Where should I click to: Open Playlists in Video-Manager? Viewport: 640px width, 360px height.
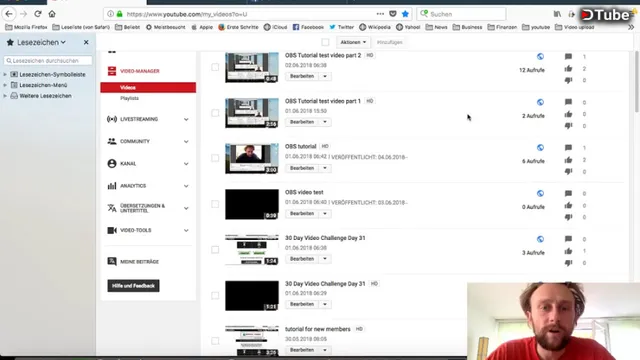tap(129, 98)
